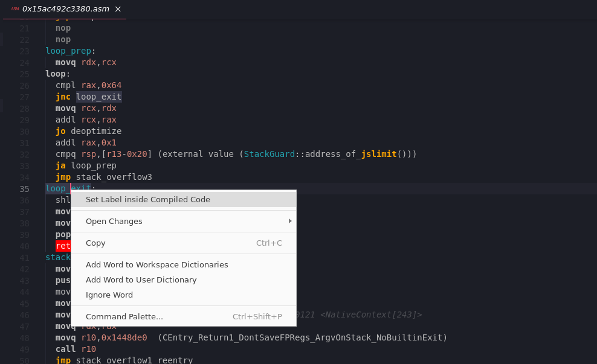This screenshot has height=364, width=597.
Task: Click 'ja loop_prep' instruction
Action: pos(86,165)
